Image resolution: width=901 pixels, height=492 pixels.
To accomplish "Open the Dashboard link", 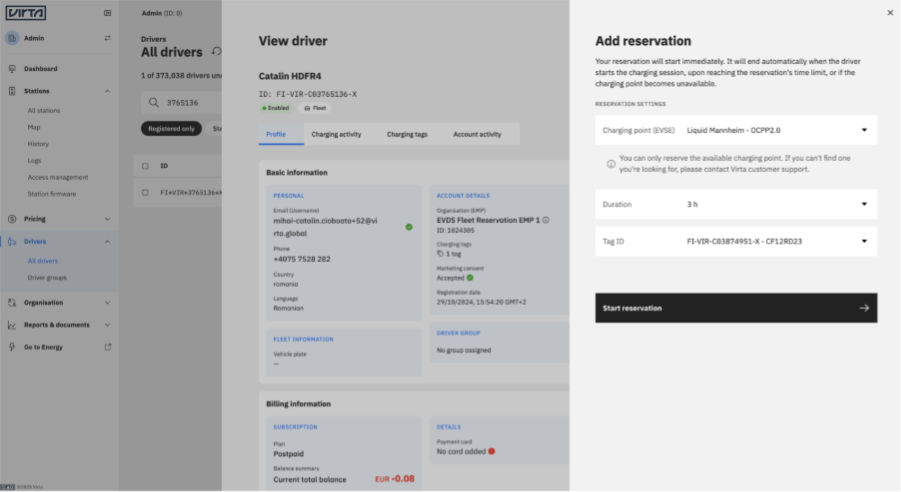I will click(41, 68).
